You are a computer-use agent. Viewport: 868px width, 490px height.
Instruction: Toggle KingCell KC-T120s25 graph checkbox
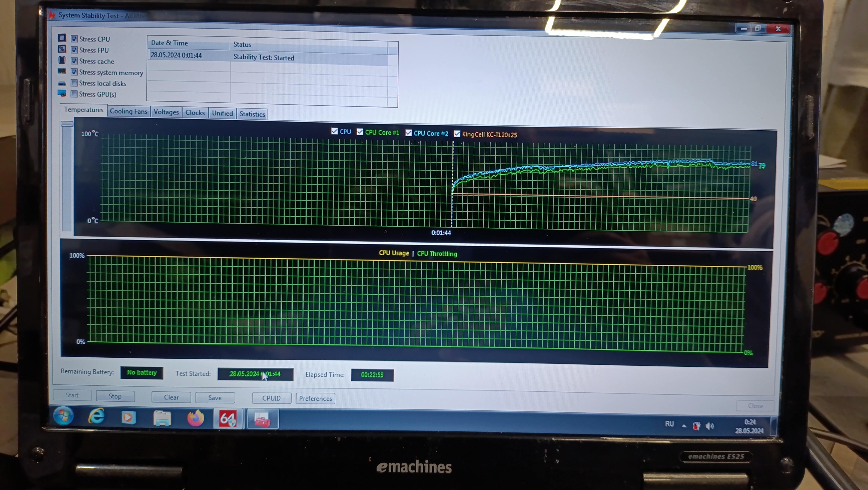tap(457, 134)
